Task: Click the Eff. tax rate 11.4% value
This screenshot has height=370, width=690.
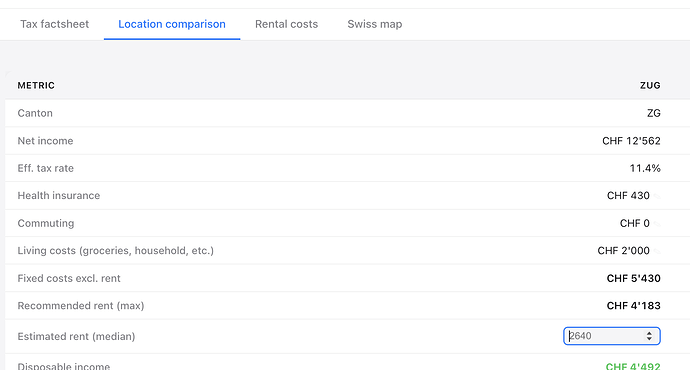Action: (x=645, y=168)
